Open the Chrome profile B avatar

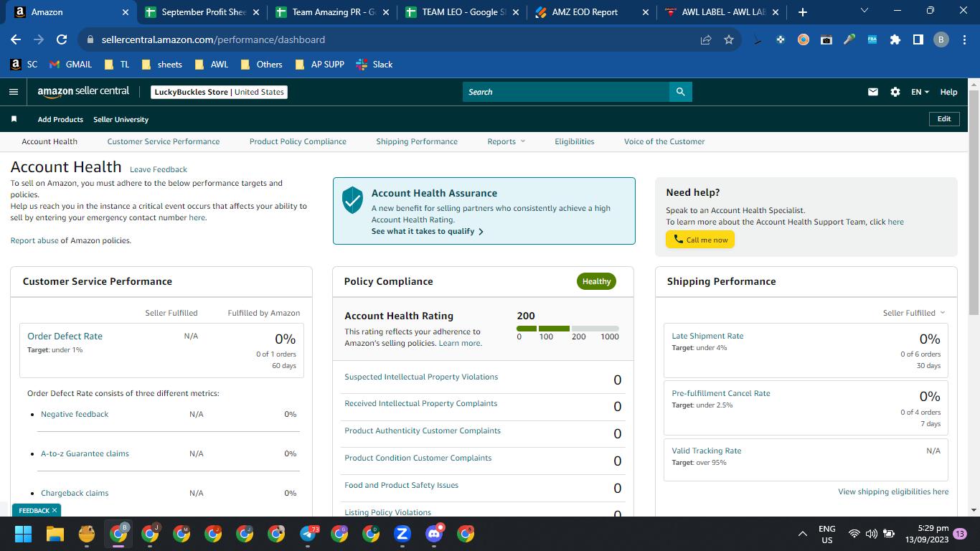(x=941, y=40)
